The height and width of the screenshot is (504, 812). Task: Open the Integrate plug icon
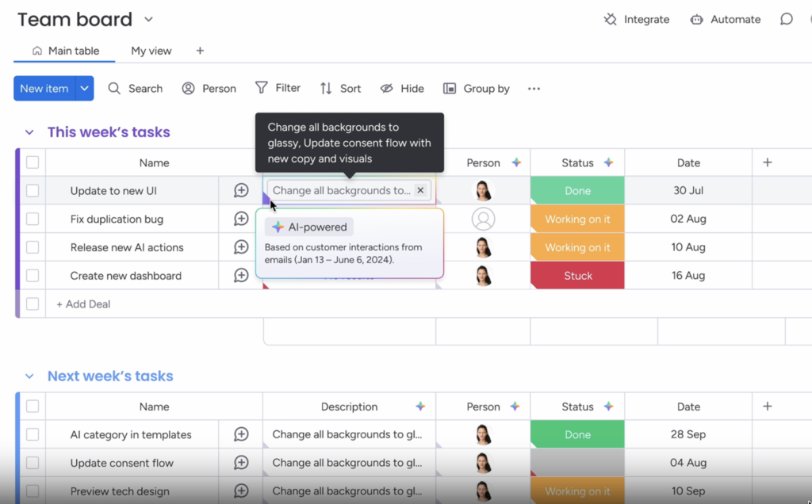[610, 20]
